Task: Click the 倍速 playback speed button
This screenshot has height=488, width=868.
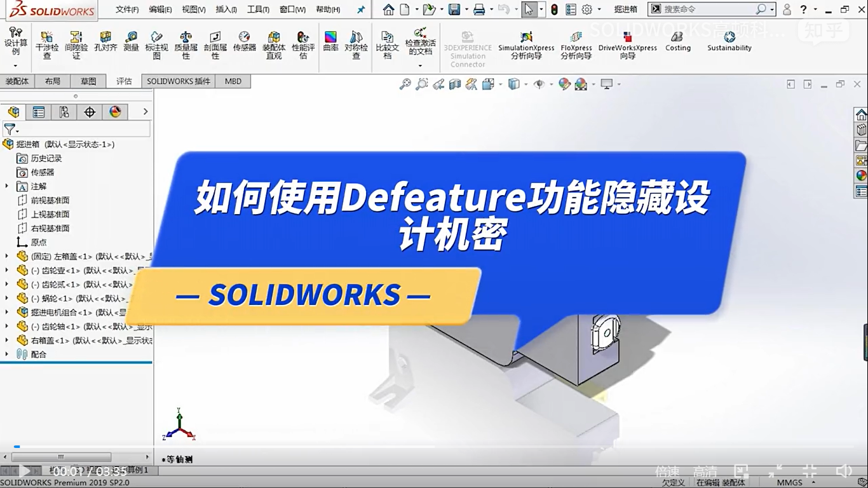Action: pyautogui.click(x=667, y=471)
